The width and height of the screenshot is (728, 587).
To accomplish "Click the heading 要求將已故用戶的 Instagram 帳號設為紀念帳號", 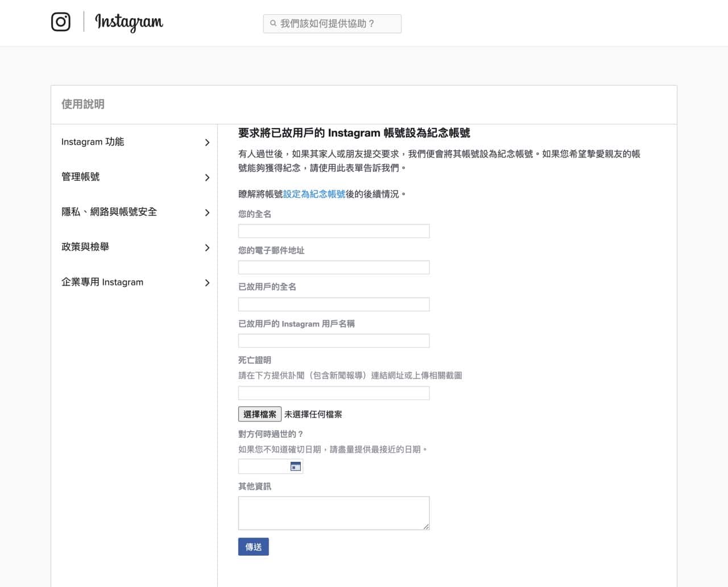I will [x=354, y=133].
